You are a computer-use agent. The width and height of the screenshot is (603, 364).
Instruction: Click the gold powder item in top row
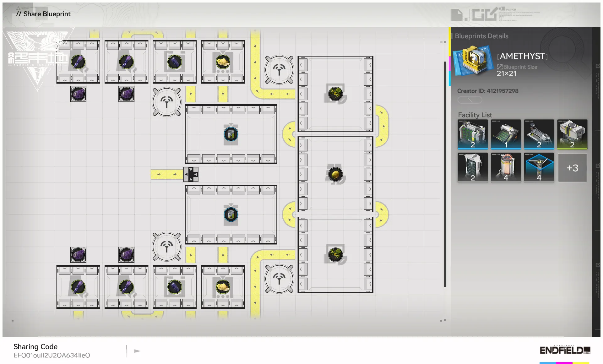coord(223,62)
